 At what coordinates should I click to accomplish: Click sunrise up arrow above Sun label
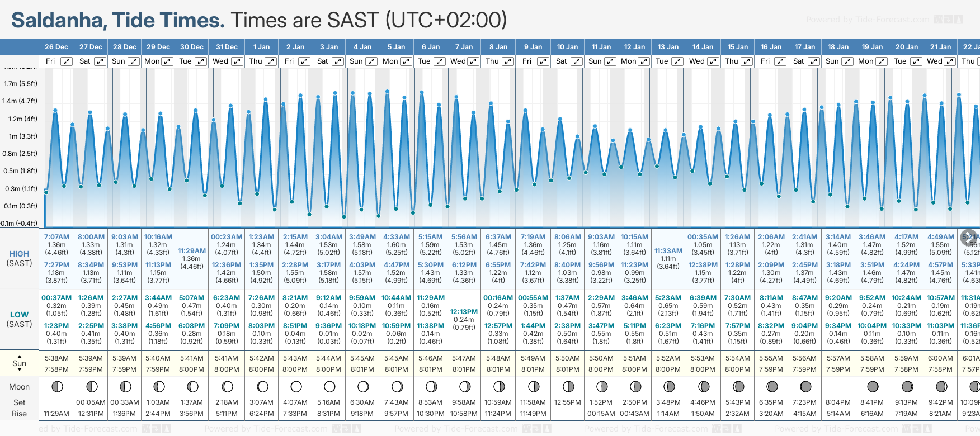[20, 357]
